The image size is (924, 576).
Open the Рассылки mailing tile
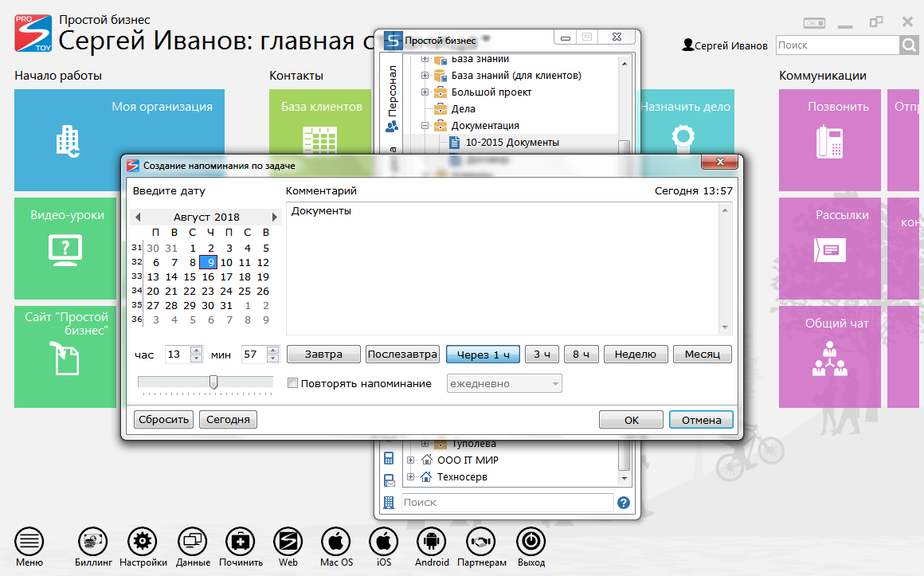coord(830,249)
